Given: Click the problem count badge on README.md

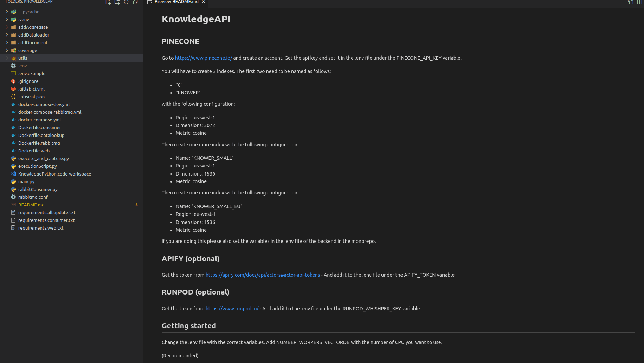Looking at the screenshot, I should [136, 205].
